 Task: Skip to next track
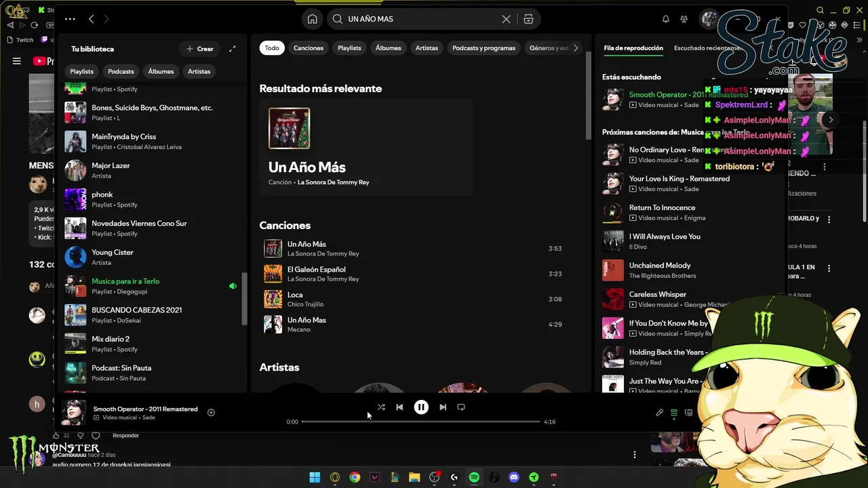pos(443,407)
